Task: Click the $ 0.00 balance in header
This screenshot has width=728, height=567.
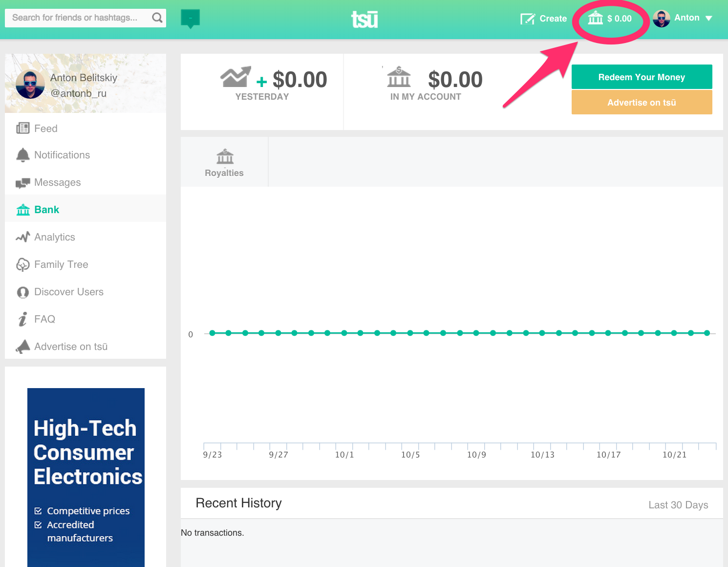Action: click(x=619, y=19)
